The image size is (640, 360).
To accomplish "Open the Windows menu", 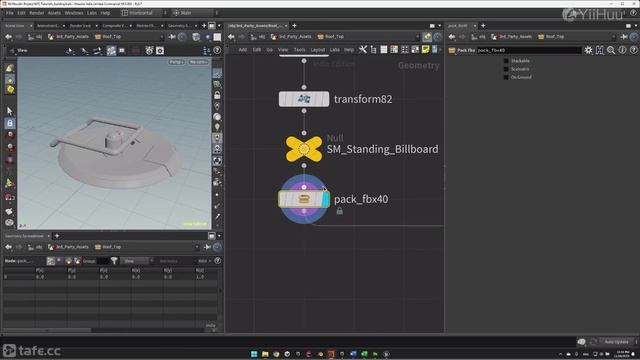I will 74,13.
